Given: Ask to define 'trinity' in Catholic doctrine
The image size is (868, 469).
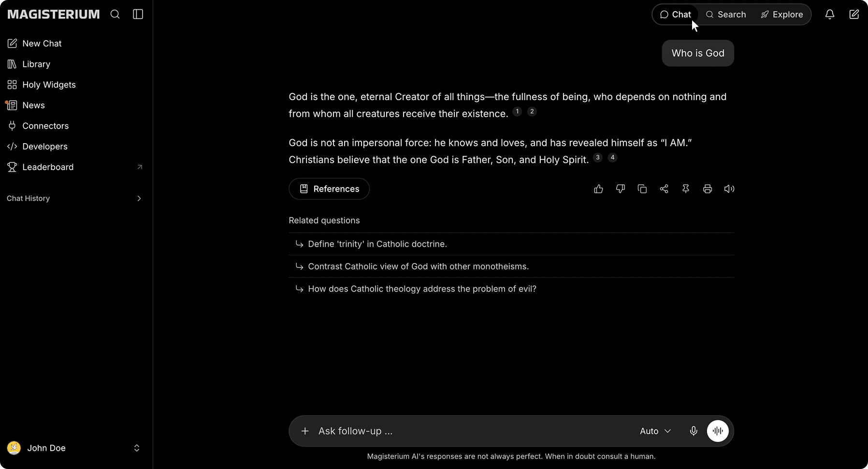Looking at the screenshot, I should (511, 244).
